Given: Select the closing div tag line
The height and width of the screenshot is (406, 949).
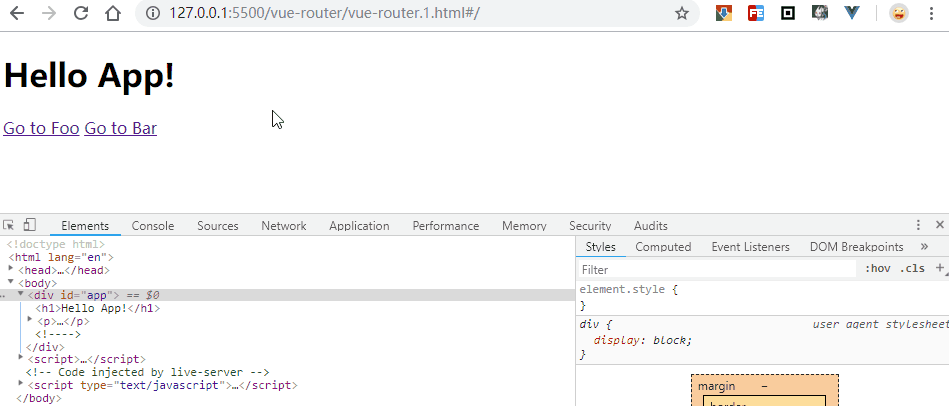Looking at the screenshot, I should (x=45, y=347).
